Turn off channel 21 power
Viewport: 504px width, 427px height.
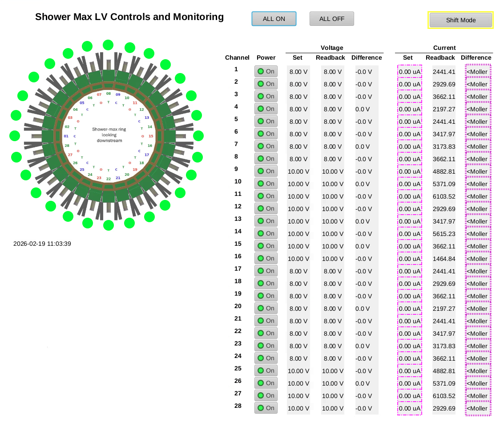tap(266, 321)
